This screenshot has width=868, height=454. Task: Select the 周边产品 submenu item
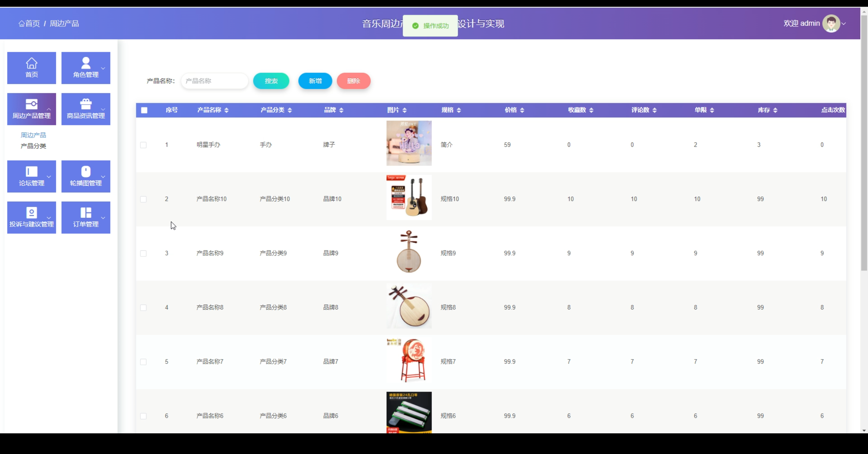point(33,135)
